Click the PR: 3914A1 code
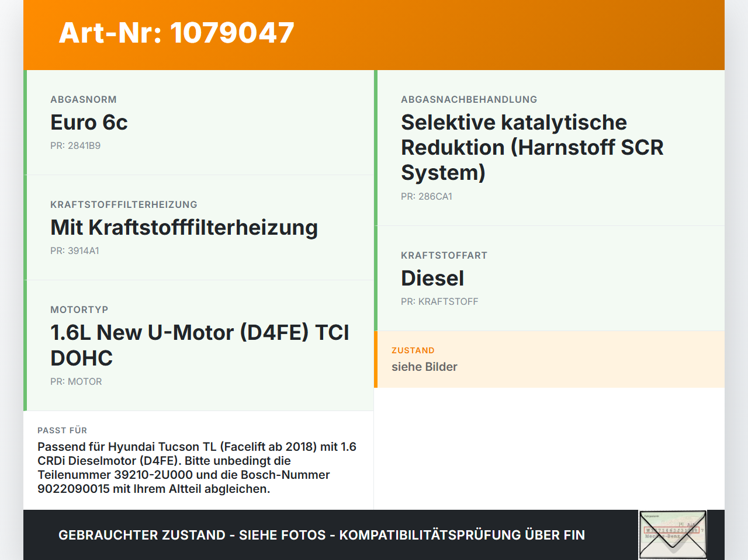748x560 pixels. (x=75, y=251)
